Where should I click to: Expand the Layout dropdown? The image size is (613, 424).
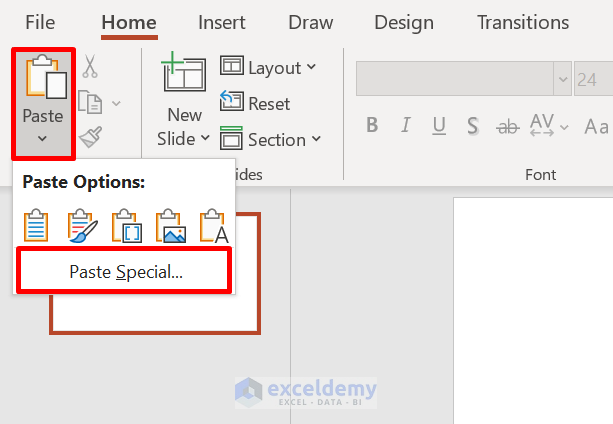(268, 67)
